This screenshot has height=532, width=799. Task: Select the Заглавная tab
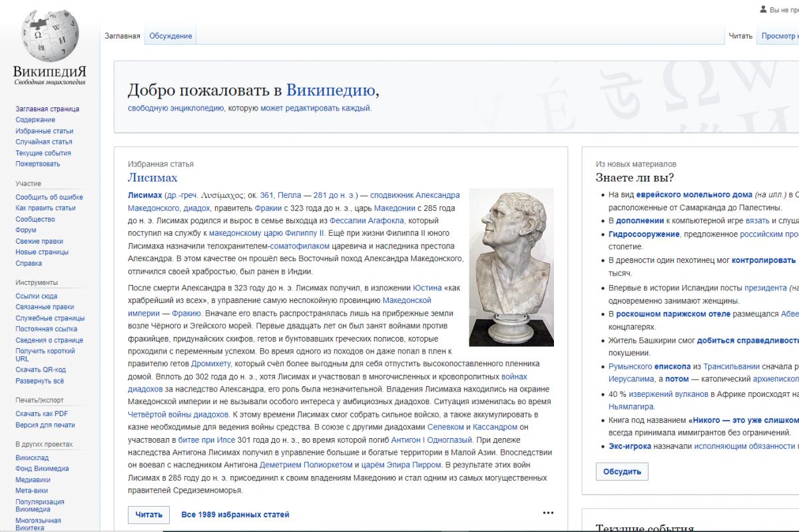(123, 36)
